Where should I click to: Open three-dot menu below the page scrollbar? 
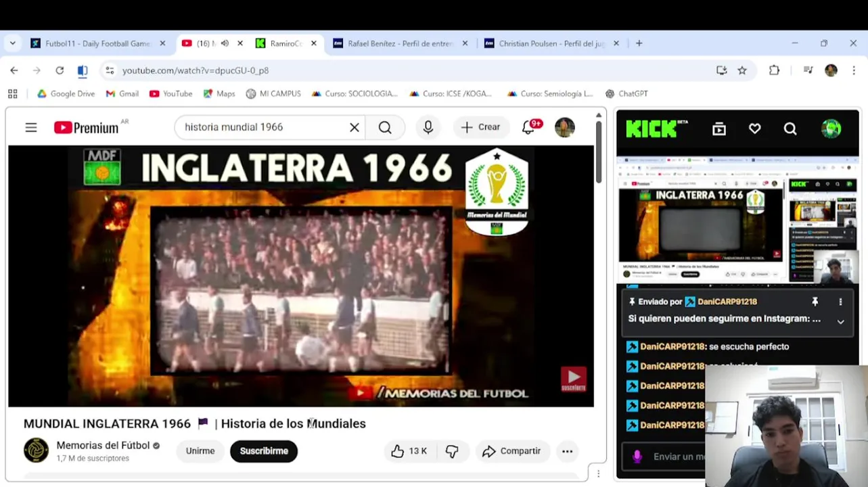599,474
